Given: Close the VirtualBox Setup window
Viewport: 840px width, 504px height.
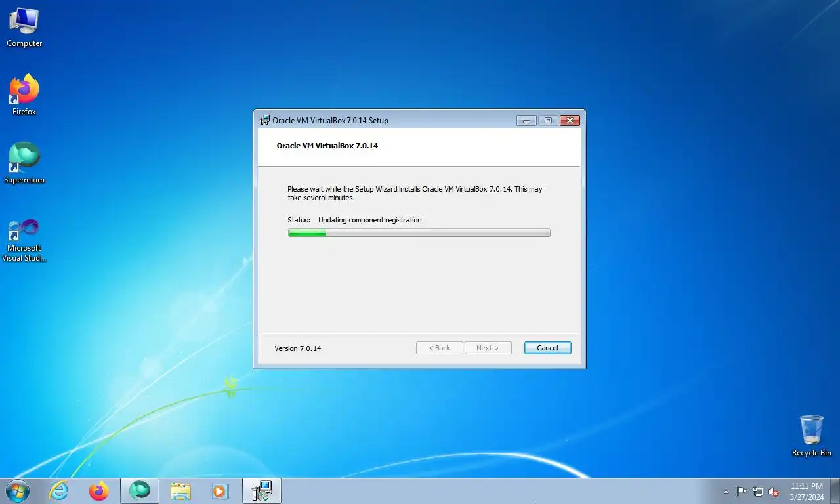Looking at the screenshot, I should click(x=570, y=120).
